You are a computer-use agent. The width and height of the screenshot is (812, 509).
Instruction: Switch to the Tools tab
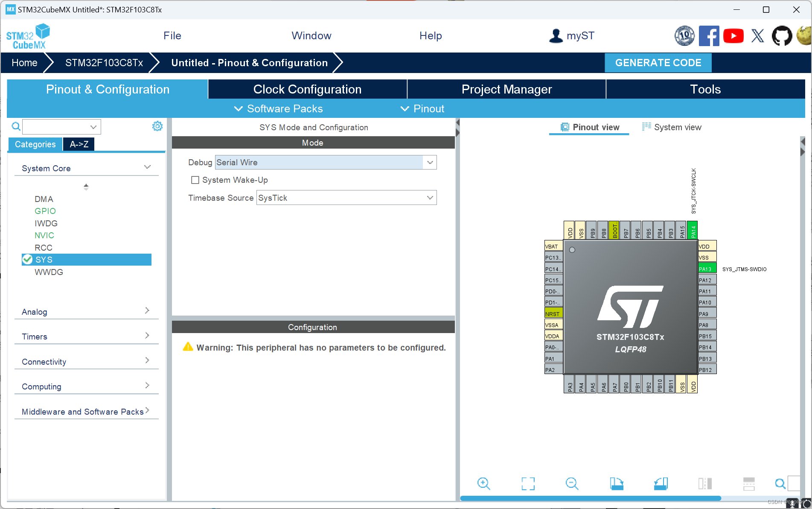tap(705, 89)
